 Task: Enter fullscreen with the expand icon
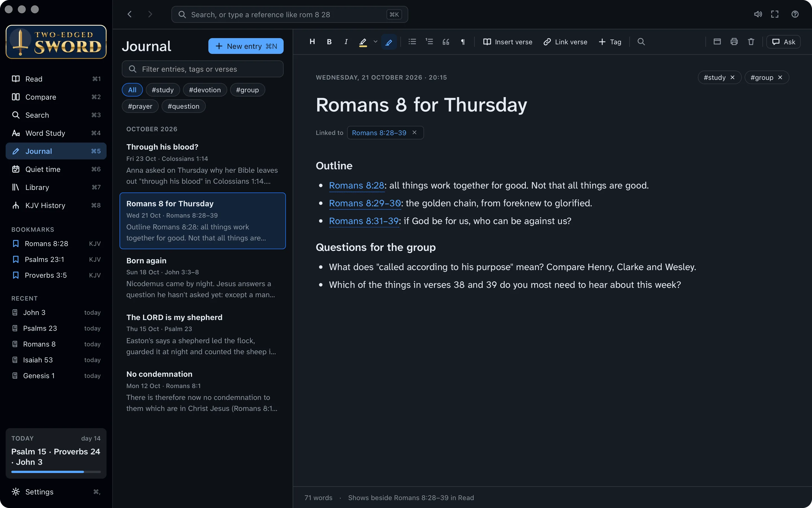tap(775, 14)
